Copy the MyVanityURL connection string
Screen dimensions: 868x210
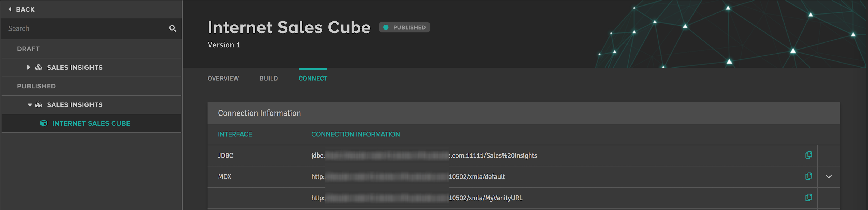808,198
